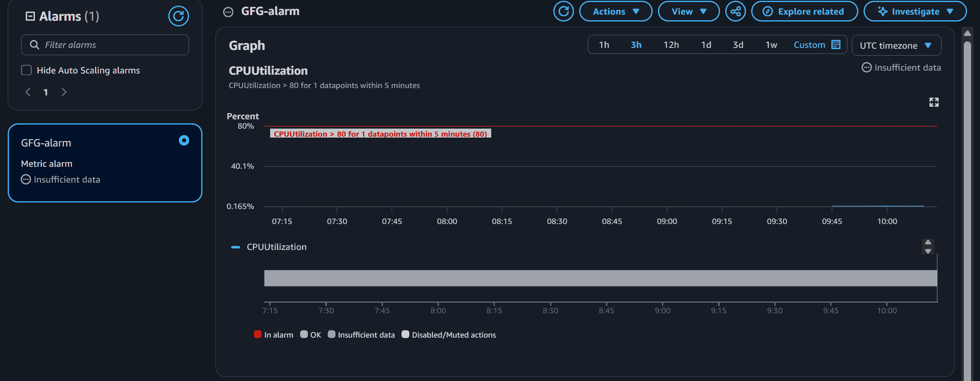The width and height of the screenshot is (980, 381).
Task: Click the legend panel resize stepper
Action: pos(928,247)
